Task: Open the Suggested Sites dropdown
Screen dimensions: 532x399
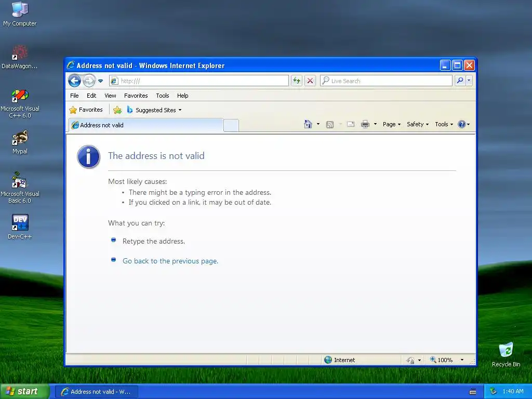Action: (x=154, y=110)
